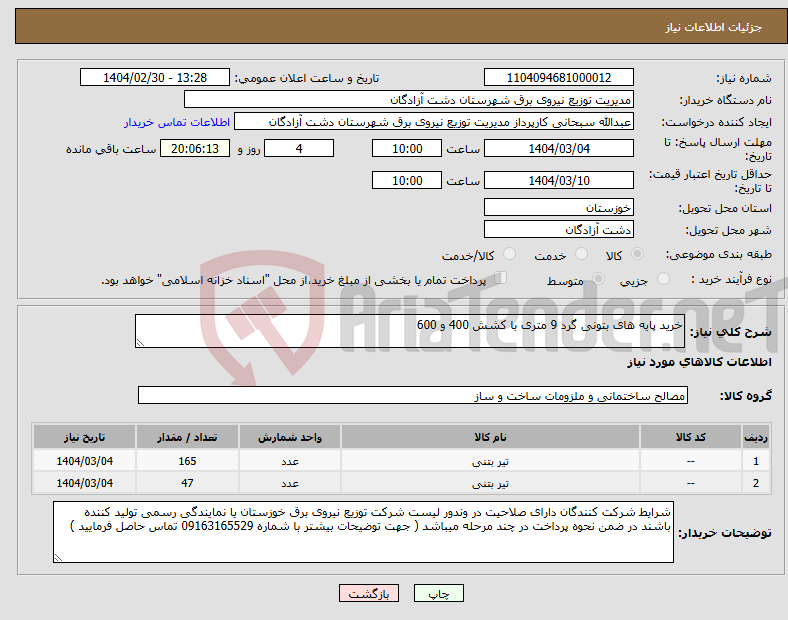Click the نام کالا column header
The width and height of the screenshot is (788, 620).
490,437
